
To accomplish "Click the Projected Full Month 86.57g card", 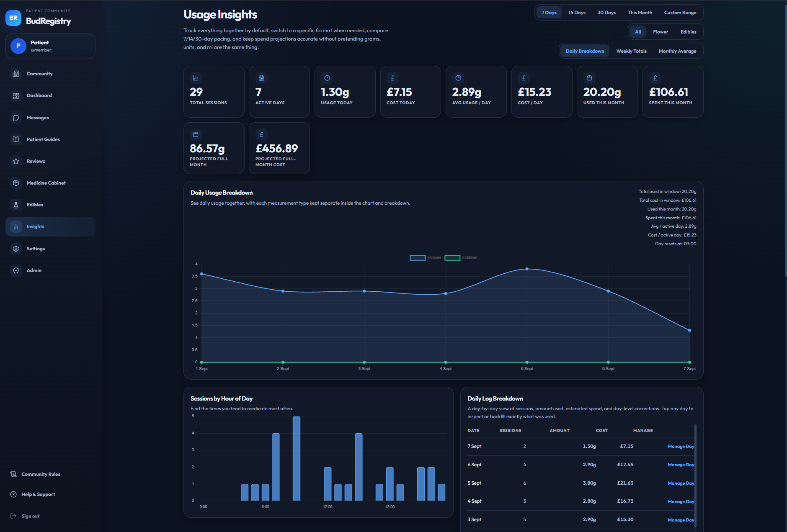I will [x=214, y=148].
